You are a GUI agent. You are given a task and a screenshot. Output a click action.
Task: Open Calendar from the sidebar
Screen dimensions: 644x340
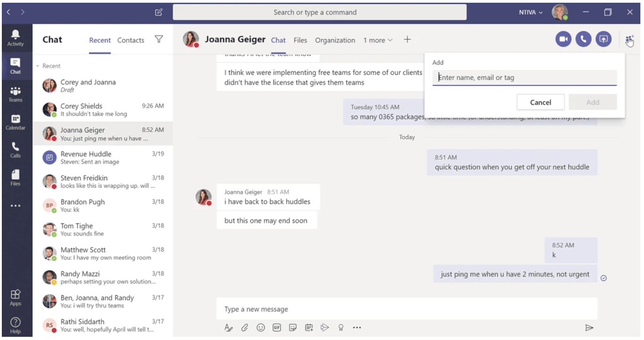(x=16, y=121)
